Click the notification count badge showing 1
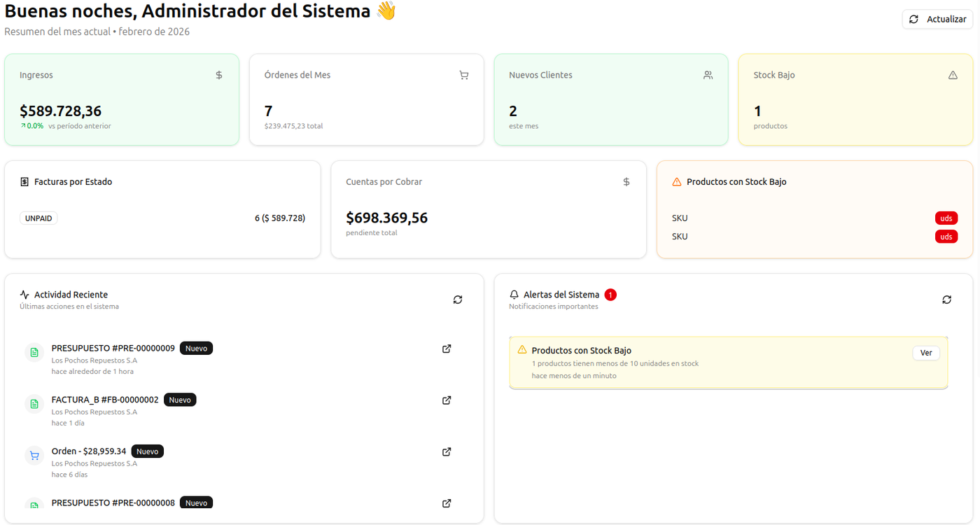The height and width of the screenshot is (525, 980). 610,294
